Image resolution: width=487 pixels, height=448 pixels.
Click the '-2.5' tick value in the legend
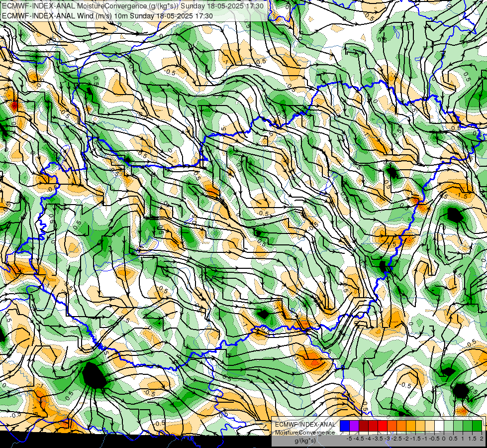[x=396, y=439]
